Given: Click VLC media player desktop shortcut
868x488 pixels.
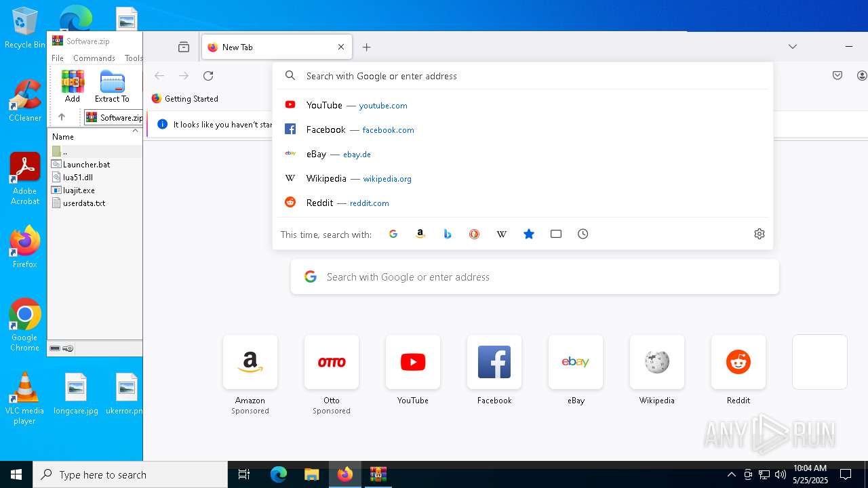Looking at the screenshot, I should pos(24,399).
